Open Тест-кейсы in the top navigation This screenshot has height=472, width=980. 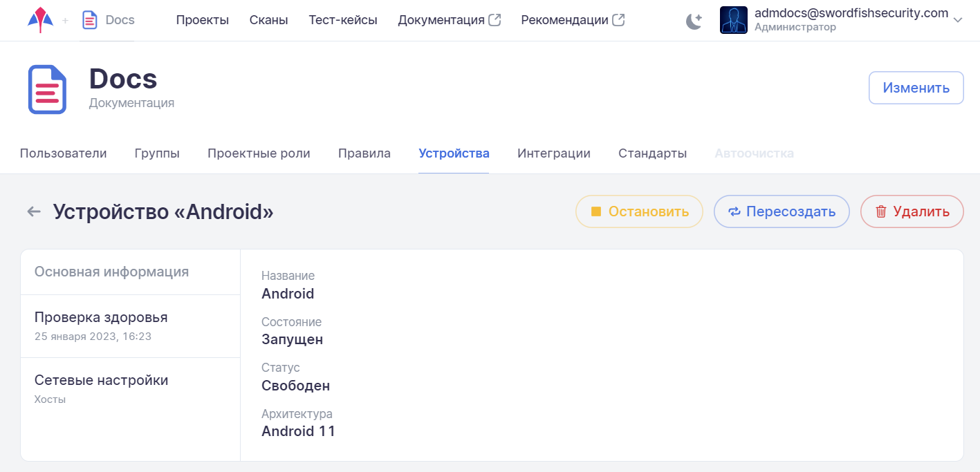[343, 20]
